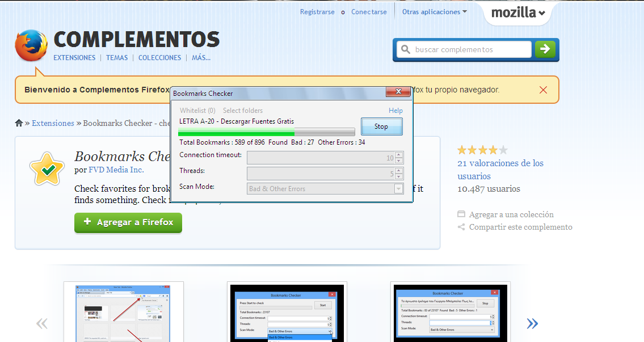Open the TEMAS menu

117,57
